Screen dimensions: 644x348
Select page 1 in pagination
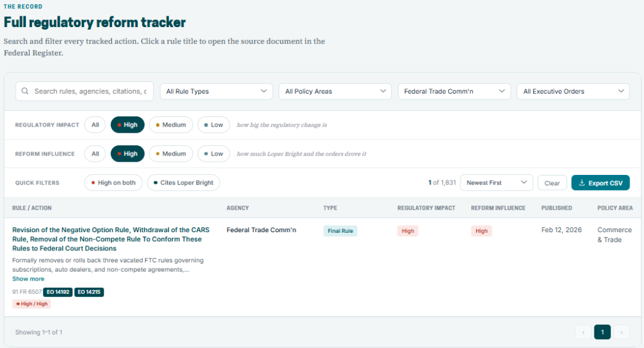602,332
